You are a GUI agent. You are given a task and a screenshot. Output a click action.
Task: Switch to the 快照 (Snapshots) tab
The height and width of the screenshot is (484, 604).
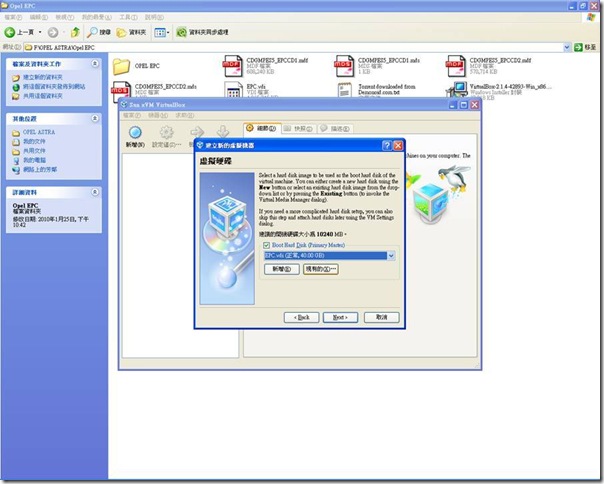tap(299, 128)
